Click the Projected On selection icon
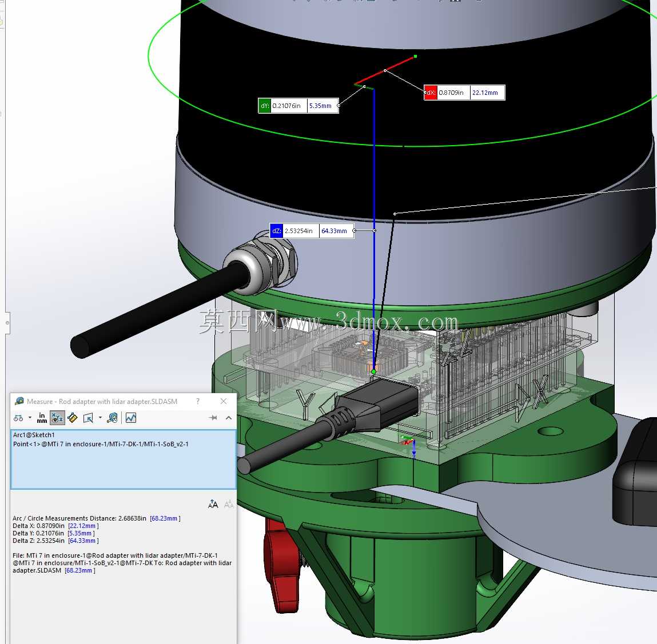The height and width of the screenshot is (644, 657). (88, 418)
